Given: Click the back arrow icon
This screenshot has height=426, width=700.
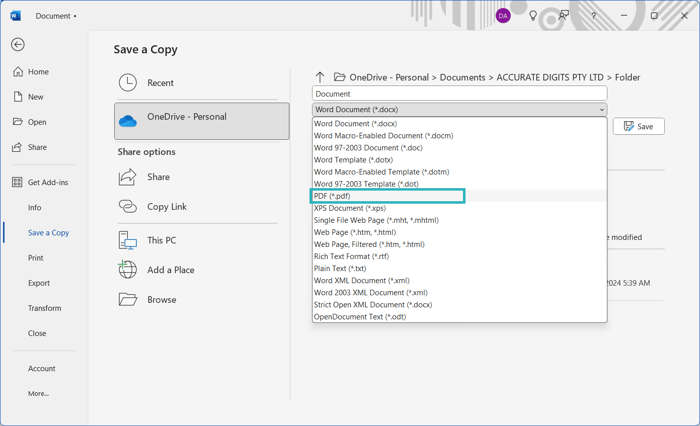Looking at the screenshot, I should point(18,44).
